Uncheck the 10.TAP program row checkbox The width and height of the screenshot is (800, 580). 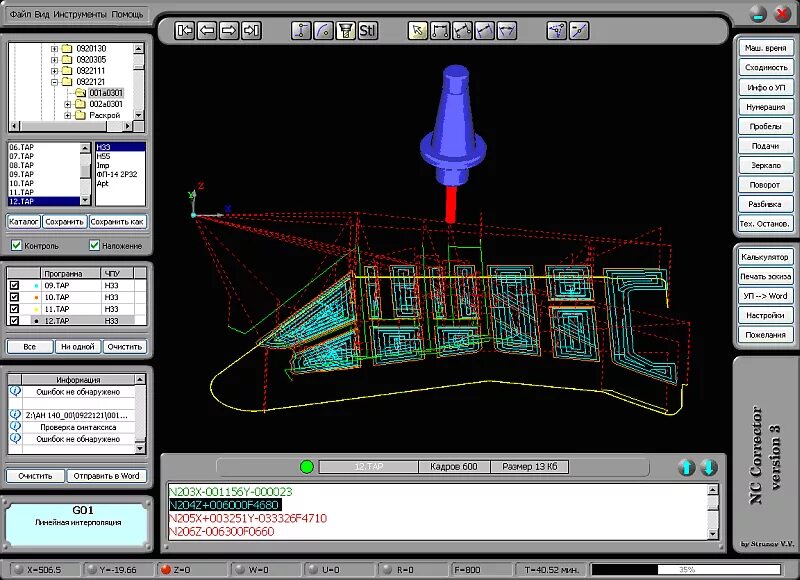point(14,297)
